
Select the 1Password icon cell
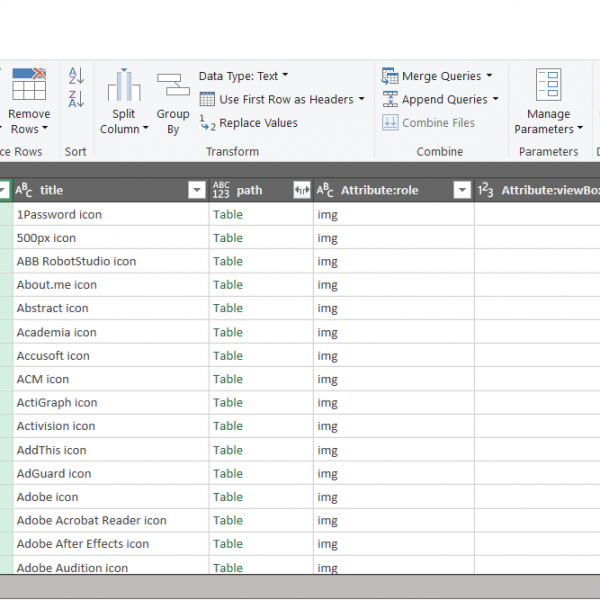(x=111, y=214)
